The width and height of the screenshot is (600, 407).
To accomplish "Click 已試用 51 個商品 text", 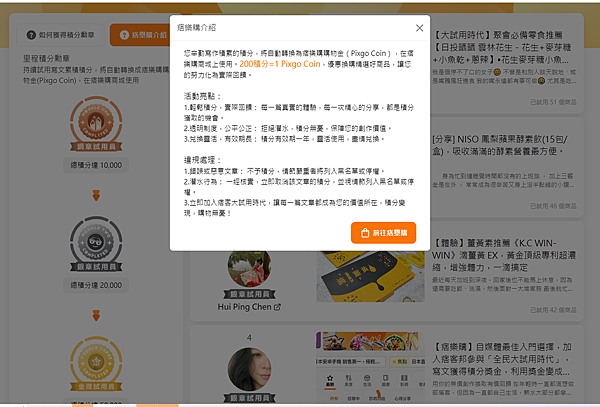I will [x=553, y=102].
